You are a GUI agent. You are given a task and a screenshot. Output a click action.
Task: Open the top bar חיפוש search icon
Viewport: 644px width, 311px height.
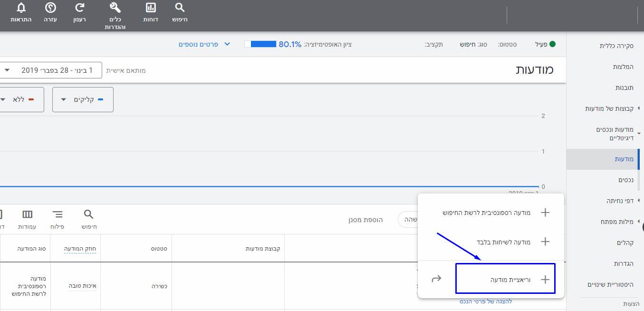pos(179,8)
